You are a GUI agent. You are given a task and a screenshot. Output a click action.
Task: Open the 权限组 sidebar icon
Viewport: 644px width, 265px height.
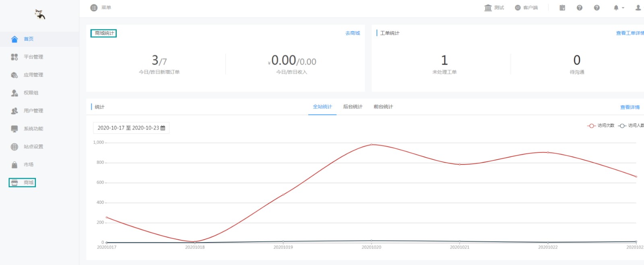pyautogui.click(x=14, y=93)
